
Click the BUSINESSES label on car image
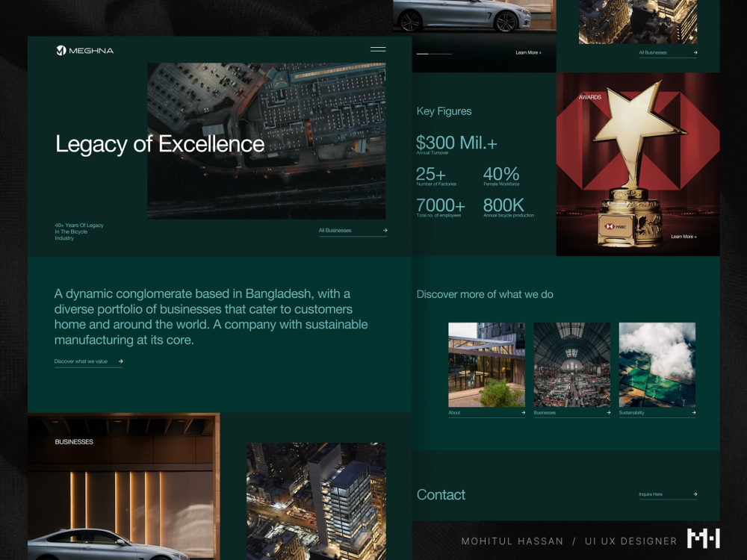pyautogui.click(x=74, y=442)
